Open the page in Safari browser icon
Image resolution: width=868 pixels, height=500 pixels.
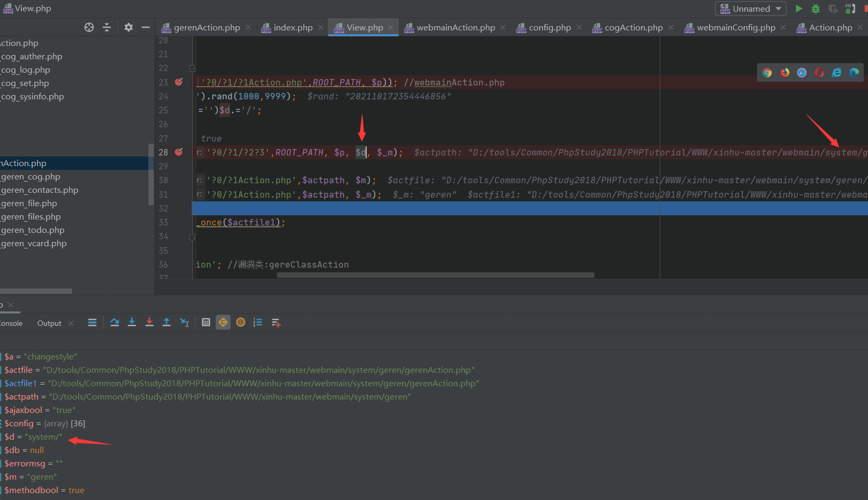pyautogui.click(x=802, y=73)
